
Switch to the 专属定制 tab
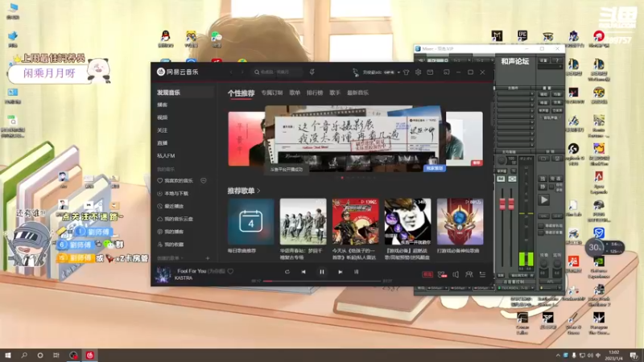coord(272,93)
